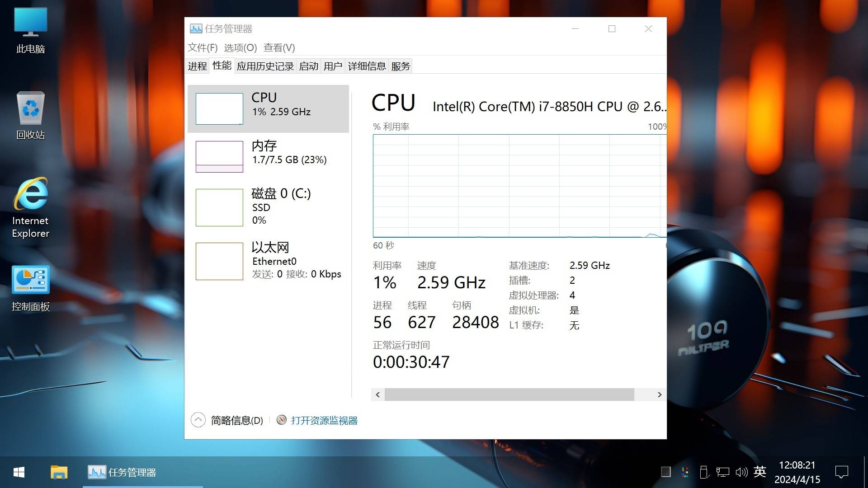Click the horizontal scrollbar left arrow
This screenshot has width=868, height=488.
378,394
